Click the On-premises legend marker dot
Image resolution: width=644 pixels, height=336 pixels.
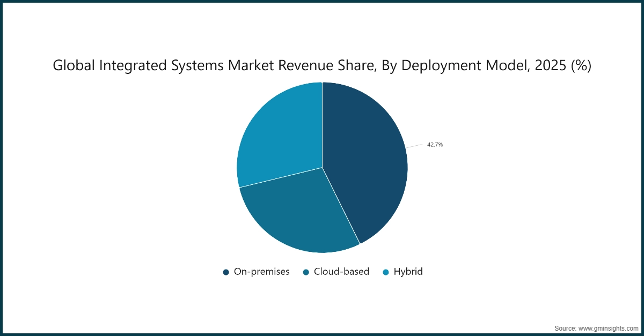tap(226, 272)
